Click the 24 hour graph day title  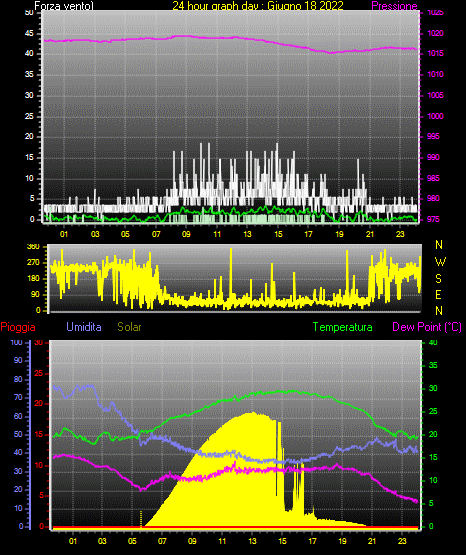coord(258,6)
